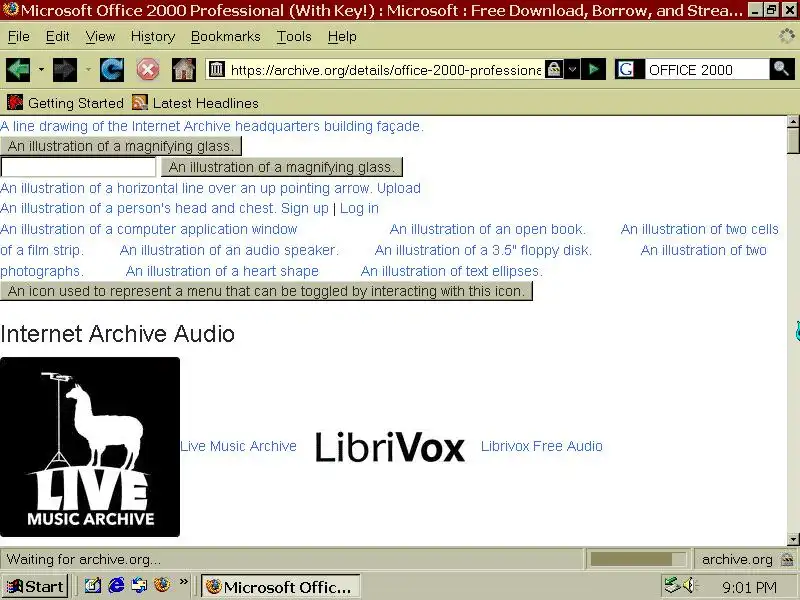Click the audio speaker illustration link
The width and height of the screenshot is (800, 600).
pos(229,250)
